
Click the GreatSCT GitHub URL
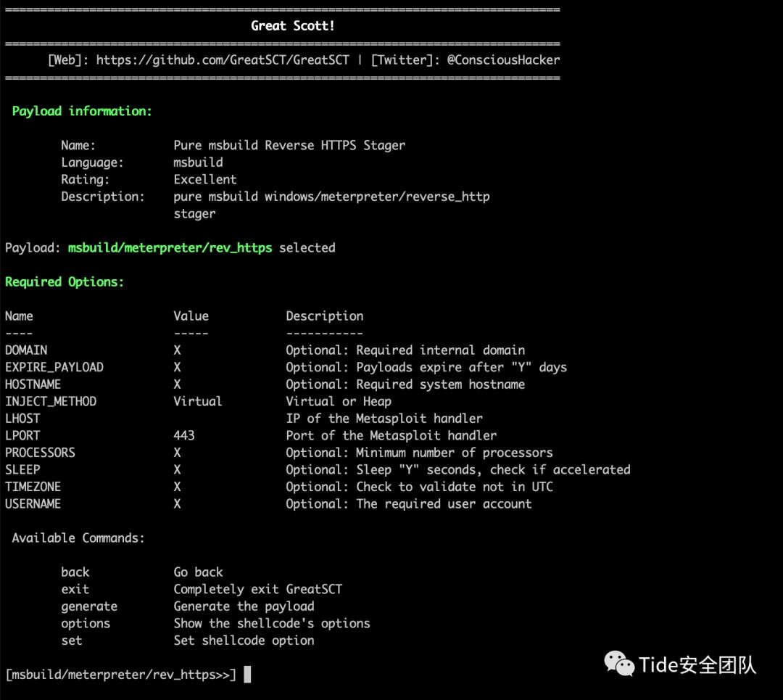point(222,60)
